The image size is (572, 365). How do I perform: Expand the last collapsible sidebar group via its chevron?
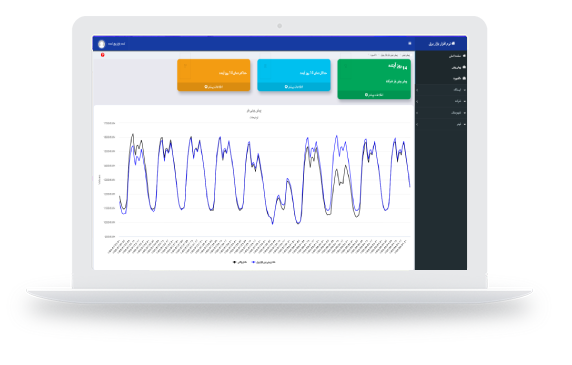click(417, 124)
